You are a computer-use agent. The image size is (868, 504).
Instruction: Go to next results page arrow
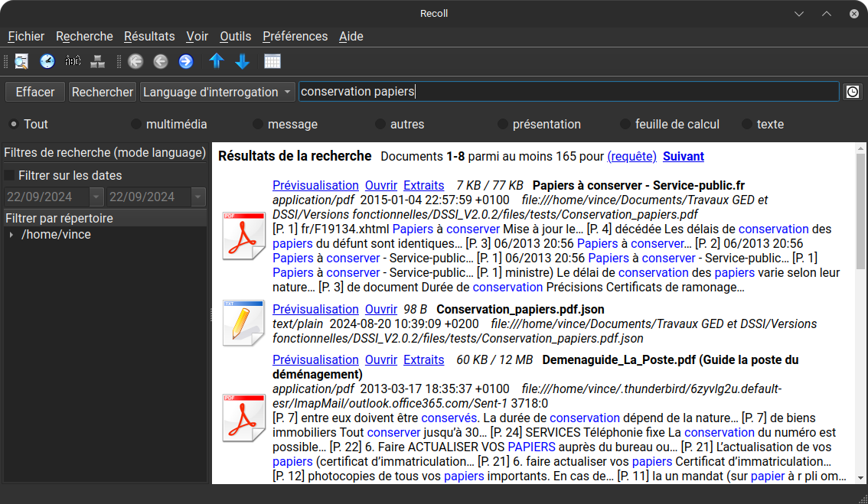pos(185,61)
